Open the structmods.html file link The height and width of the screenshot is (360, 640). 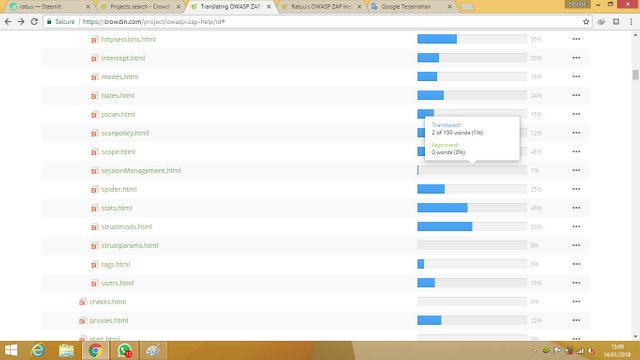tap(127, 227)
